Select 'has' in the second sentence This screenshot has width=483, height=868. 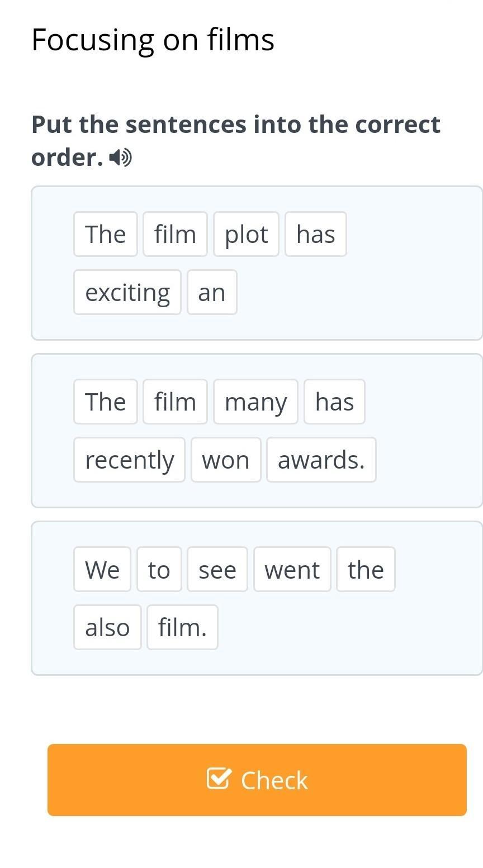(334, 402)
